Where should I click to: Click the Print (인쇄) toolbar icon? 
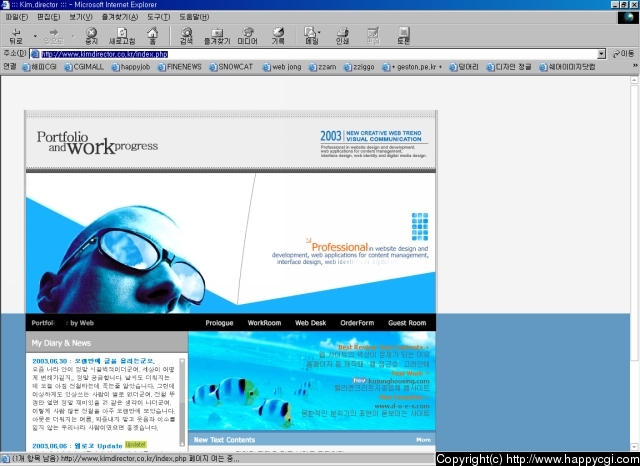[342, 36]
